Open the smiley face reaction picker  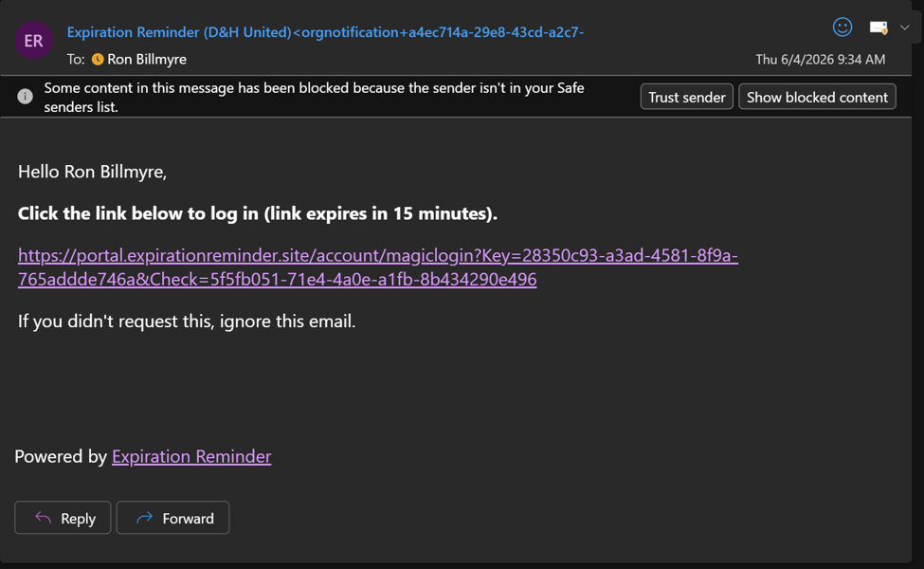842,28
